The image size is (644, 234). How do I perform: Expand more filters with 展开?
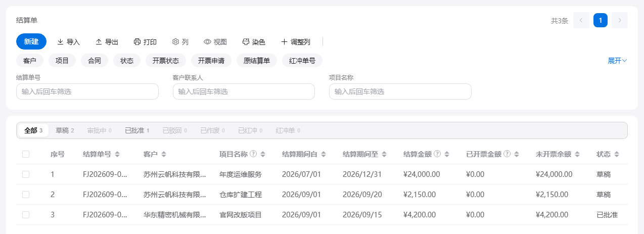(x=617, y=61)
